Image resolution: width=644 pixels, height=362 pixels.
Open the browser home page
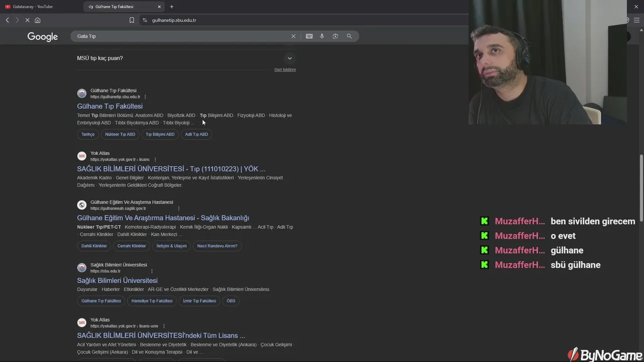[37, 20]
